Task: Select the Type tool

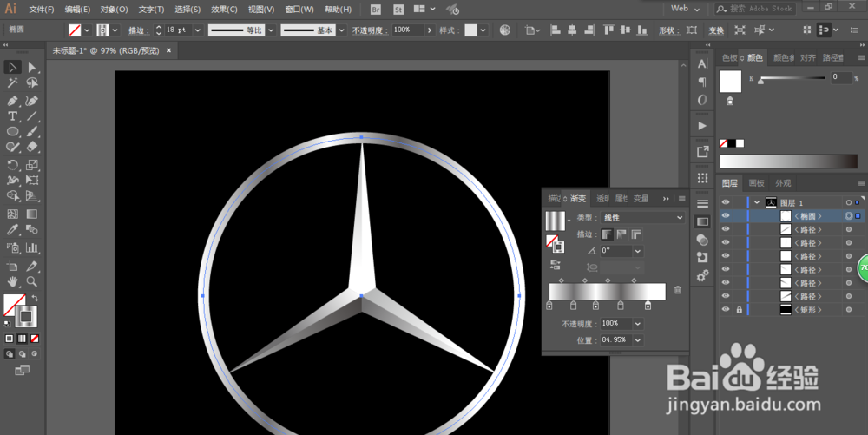Action: (12, 116)
